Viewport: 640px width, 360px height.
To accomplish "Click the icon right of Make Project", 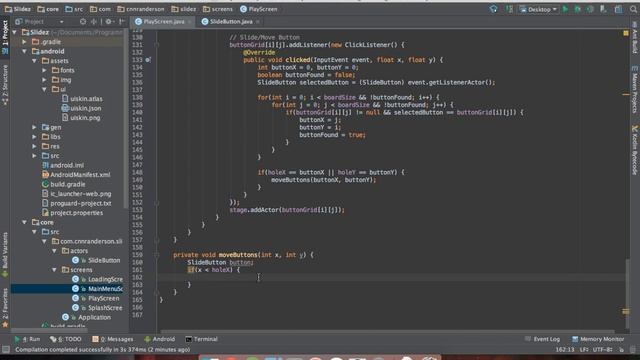I will click(x=509, y=9).
